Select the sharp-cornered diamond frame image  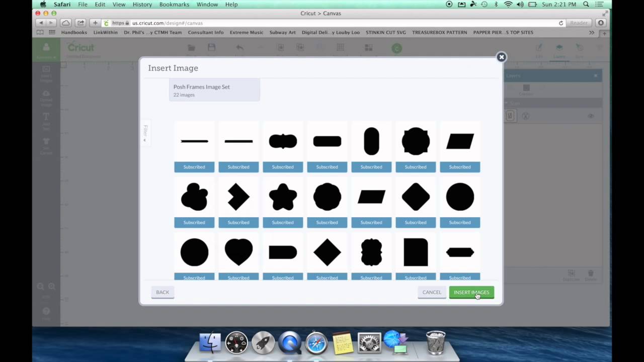tap(327, 252)
